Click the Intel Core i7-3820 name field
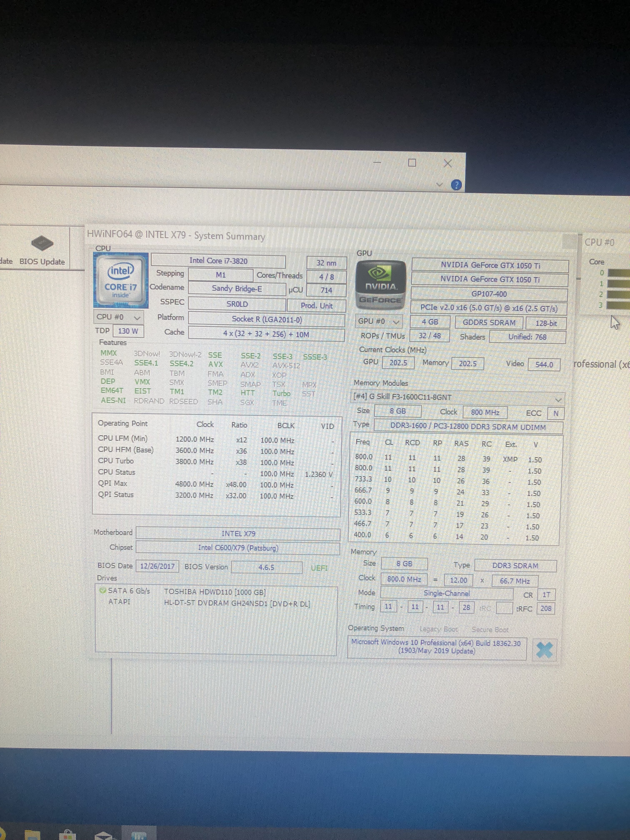 [218, 261]
